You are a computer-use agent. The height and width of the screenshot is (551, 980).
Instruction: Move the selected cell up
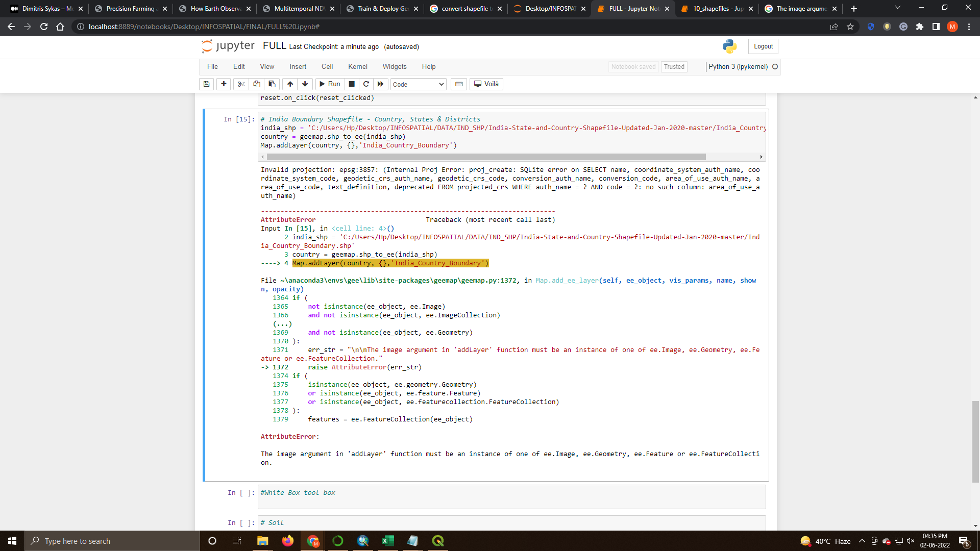pyautogui.click(x=290, y=84)
